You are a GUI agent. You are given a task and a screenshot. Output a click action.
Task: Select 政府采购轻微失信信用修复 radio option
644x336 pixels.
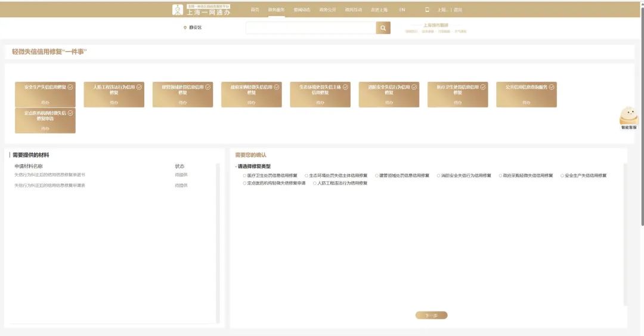pos(501,176)
